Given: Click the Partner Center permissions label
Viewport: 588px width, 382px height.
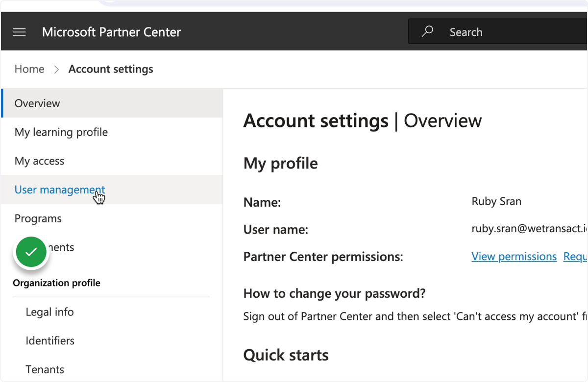Looking at the screenshot, I should coord(323,257).
